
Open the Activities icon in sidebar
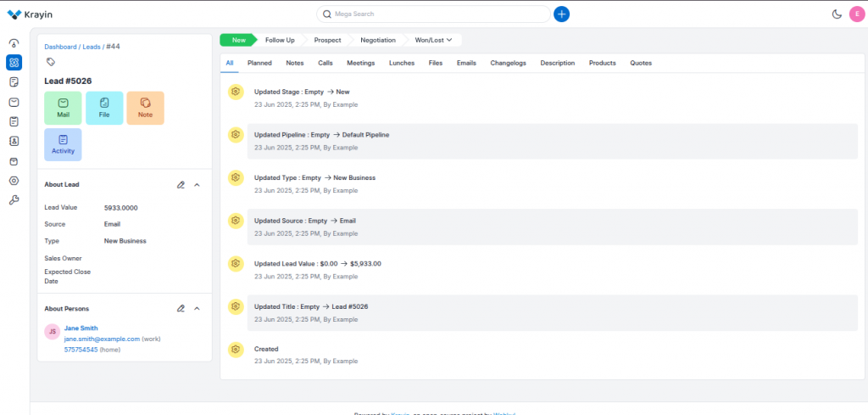14,121
